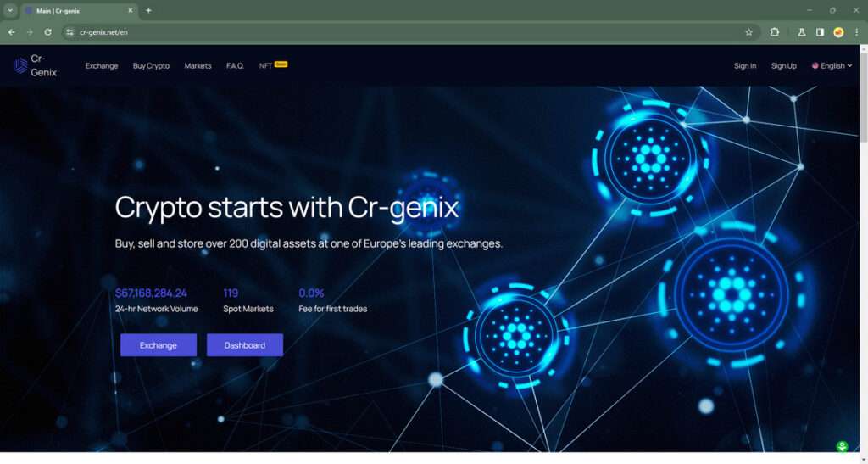This screenshot has width=868, height=464.
Task: Go back using the browser back arrow
Action: [12, 33]
